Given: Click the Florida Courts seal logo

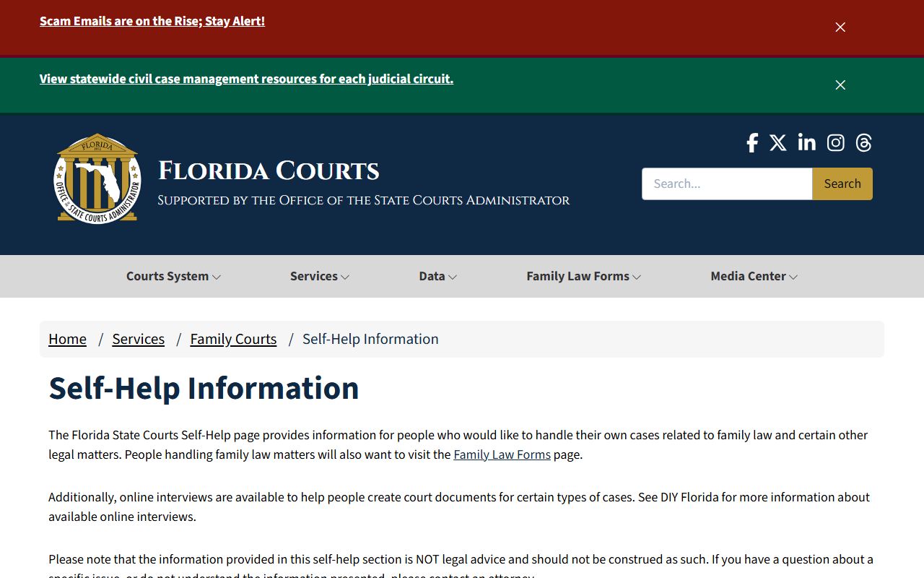Looking at the screenshot, I should (97, 178).
